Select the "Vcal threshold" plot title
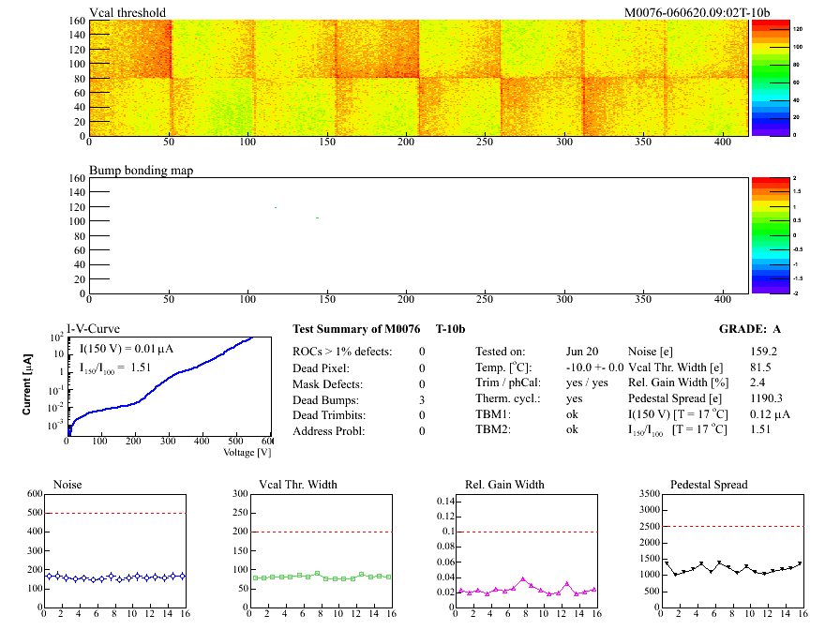Image resolution: width=840 pixels, height=630 pixels. pos(127,12)
